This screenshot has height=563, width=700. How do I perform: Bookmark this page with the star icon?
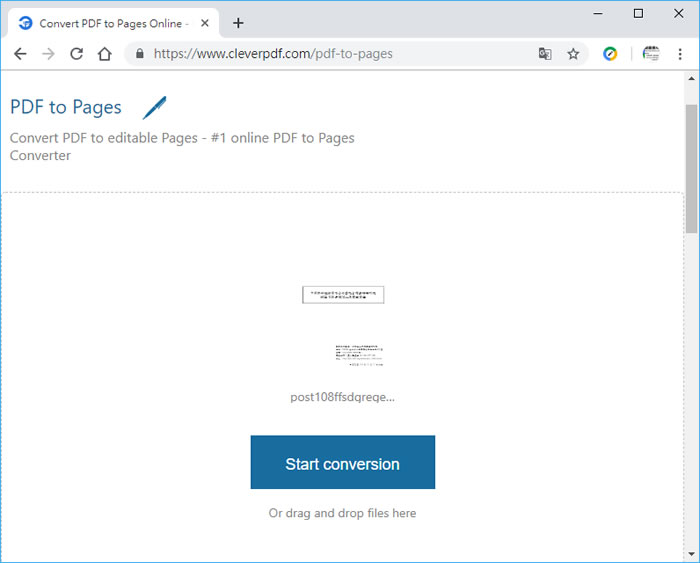tap(573, 54)
